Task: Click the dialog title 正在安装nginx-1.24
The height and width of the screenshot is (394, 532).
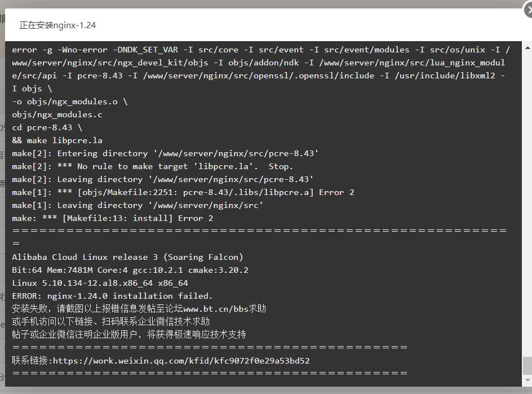Action: (x=57, y=25)
